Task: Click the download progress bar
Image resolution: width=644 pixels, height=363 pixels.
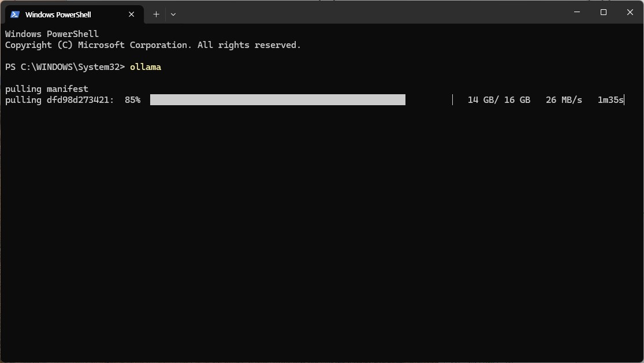Action: (301, 100)
